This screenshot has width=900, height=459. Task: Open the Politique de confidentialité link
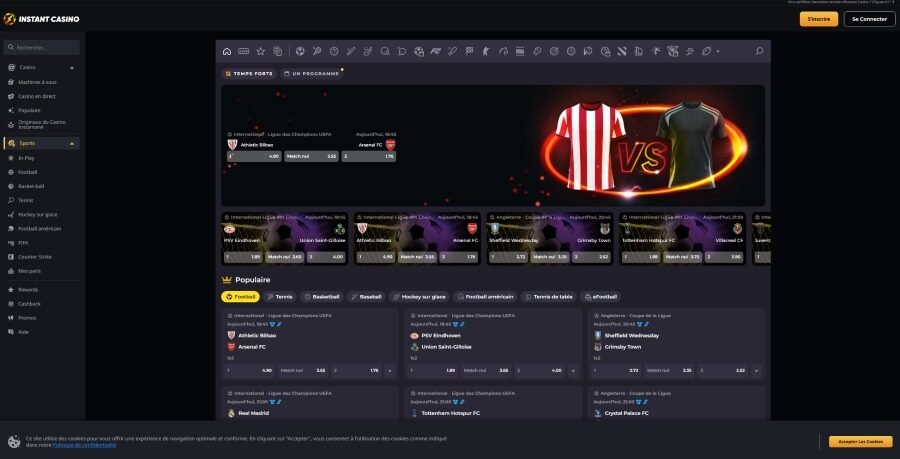84,445
